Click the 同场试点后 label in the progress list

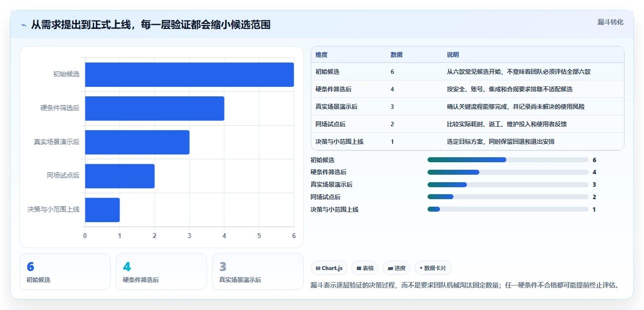point(326,197)
